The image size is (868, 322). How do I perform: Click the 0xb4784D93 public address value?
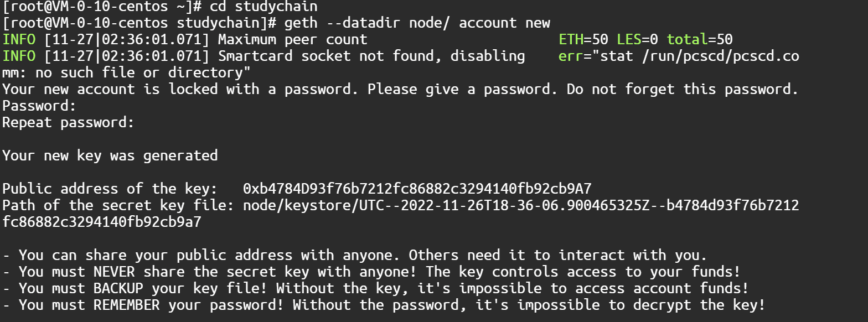417,189
